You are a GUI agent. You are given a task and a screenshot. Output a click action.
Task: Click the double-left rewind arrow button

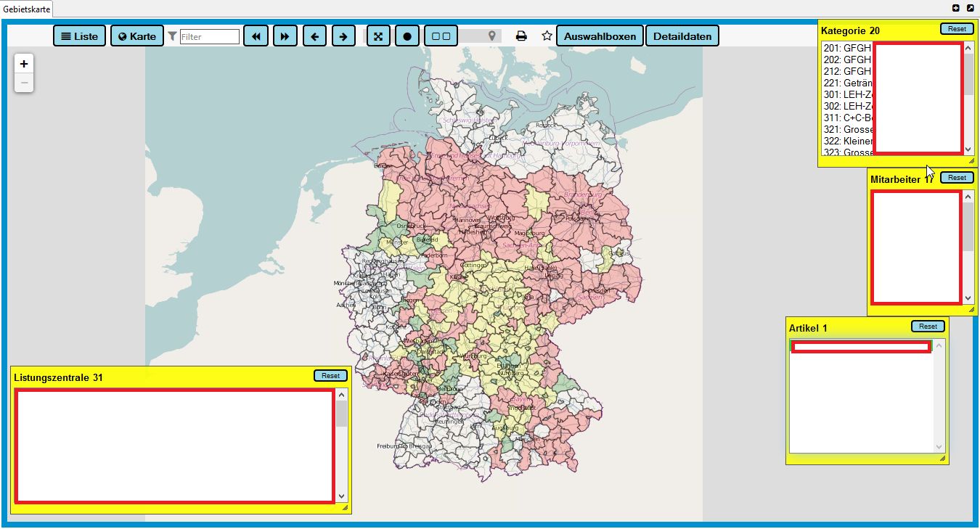(256, 36)
